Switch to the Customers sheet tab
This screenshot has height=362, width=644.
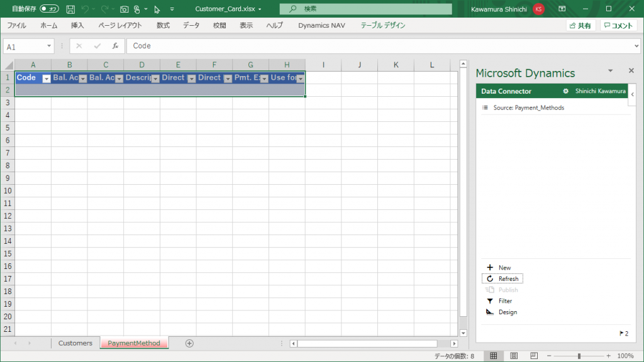(75, 343)
